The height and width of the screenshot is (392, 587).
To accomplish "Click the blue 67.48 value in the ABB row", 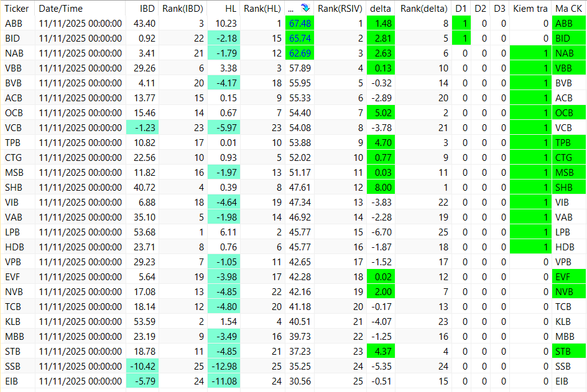I will [x=300, y=23].
